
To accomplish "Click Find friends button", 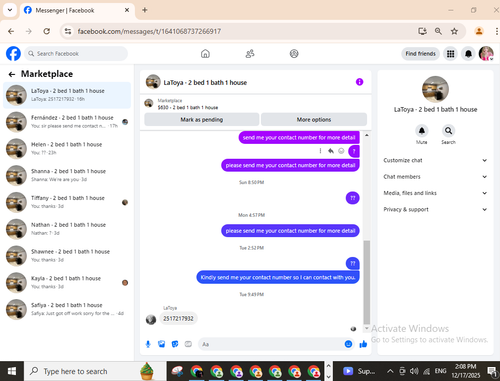I will (421, 54).
